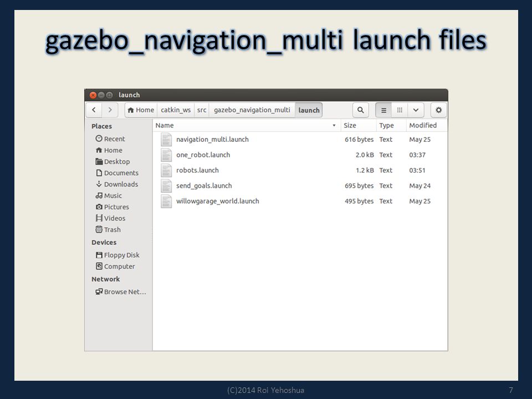This screenshot has height=399, width=532.
Task: Open the view options dropdown chevron
Action: 416,110
